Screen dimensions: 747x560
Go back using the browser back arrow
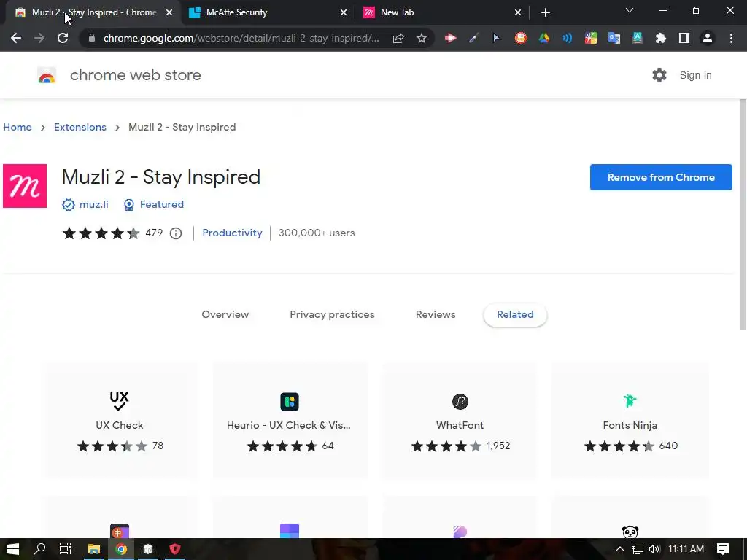click(16, 38)
